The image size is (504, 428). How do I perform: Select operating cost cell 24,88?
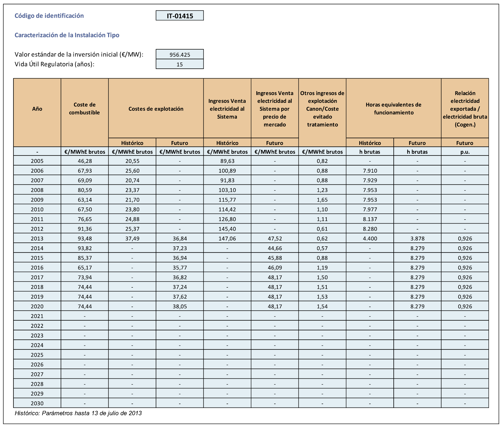(x=132, y=219)
